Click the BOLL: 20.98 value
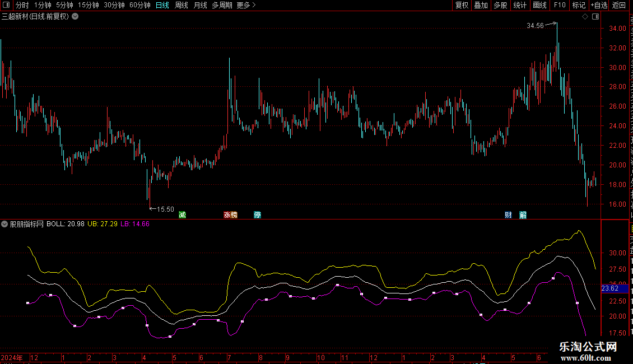Image resolution: width=633 pixels, height=364 pixels. tap(66, 224)
